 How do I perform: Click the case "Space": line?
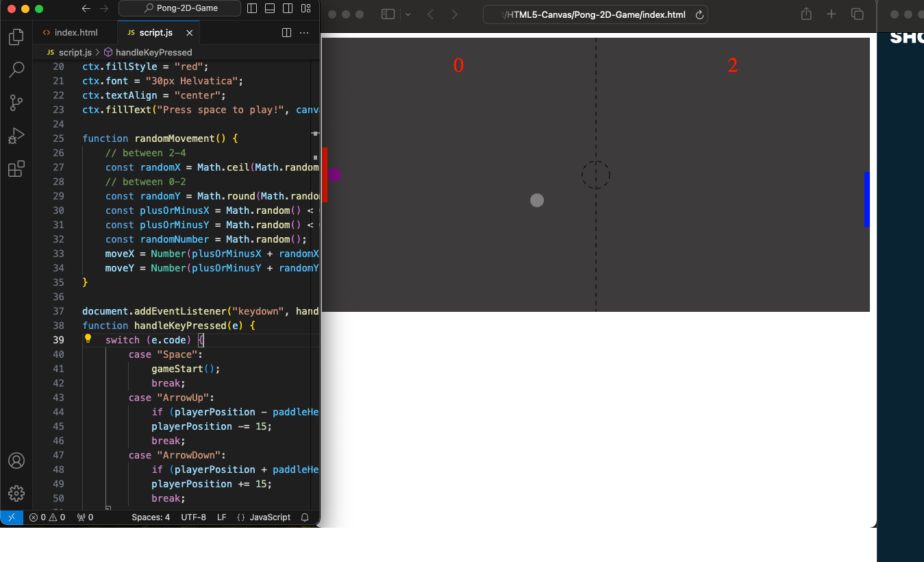click(x=166, y=354)
